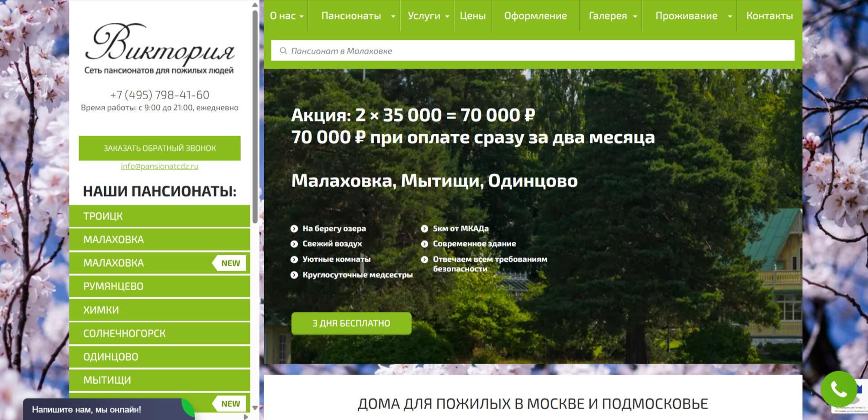Open the "Пансионаты" dropdown arrow

click(393, 16)
